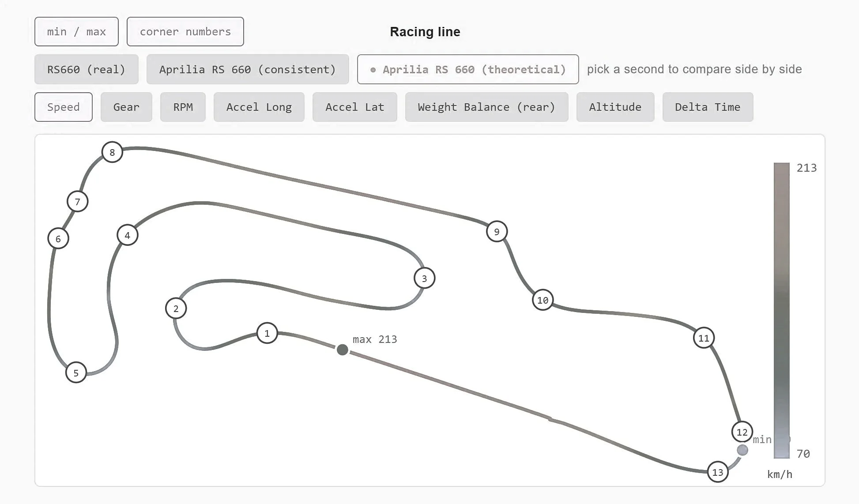This screenshot has height=504, width=859.
Task: Click corner 1 marker on track
Action: click(267, 333)
